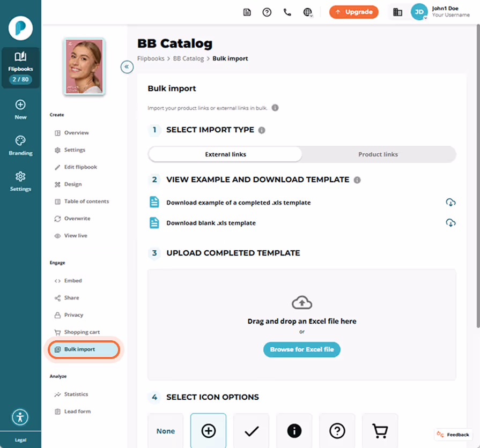Click Browse for Excel file
Image resolution: width=480 pixels, height=448 pixels.
pos(302,349)
